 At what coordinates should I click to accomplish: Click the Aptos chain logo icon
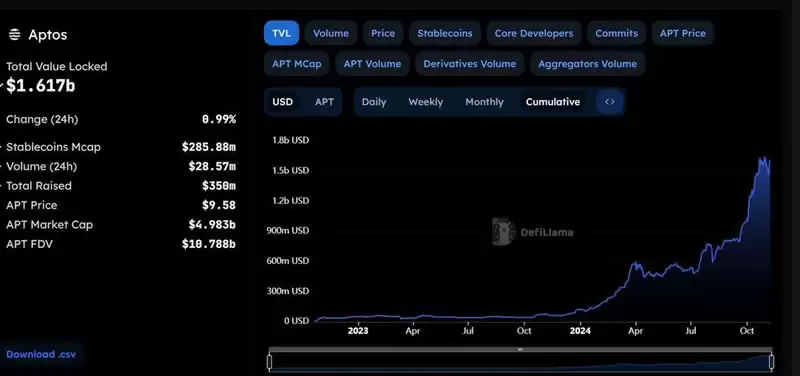click(x=15, y=35)
